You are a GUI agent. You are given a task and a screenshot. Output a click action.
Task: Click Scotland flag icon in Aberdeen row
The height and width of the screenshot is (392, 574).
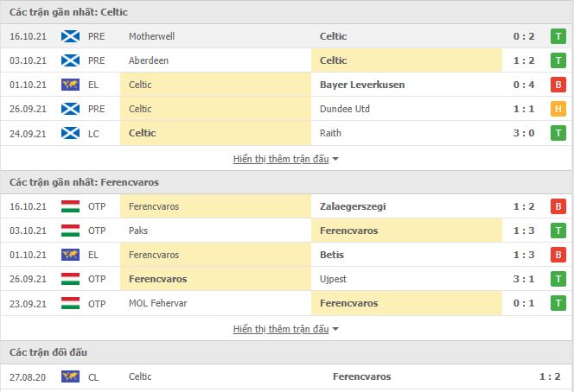70,60
